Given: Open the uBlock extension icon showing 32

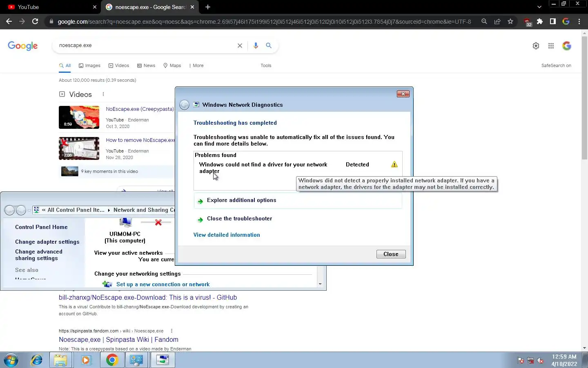Looking at the screenshot, I should [x=527, y=22].
